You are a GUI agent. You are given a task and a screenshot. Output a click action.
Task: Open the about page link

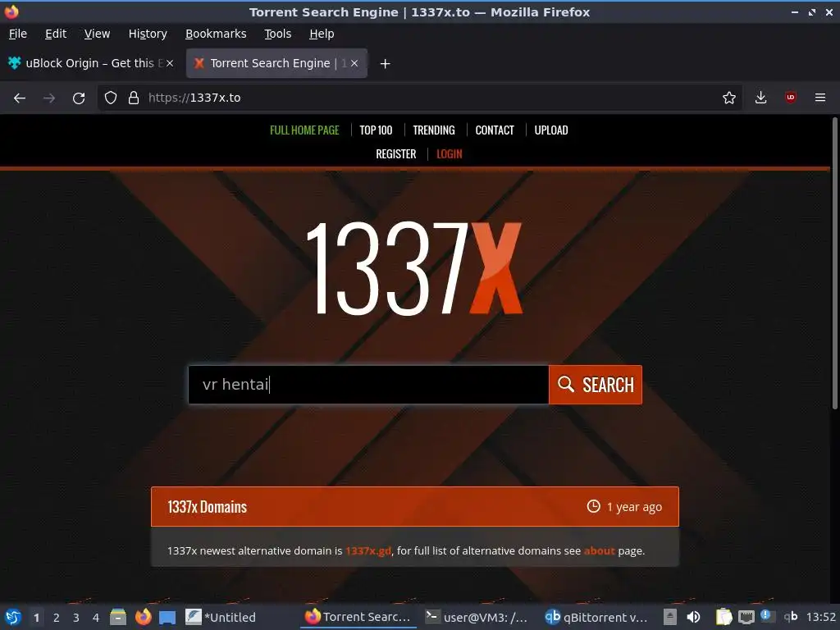click(x=599, y=550)
